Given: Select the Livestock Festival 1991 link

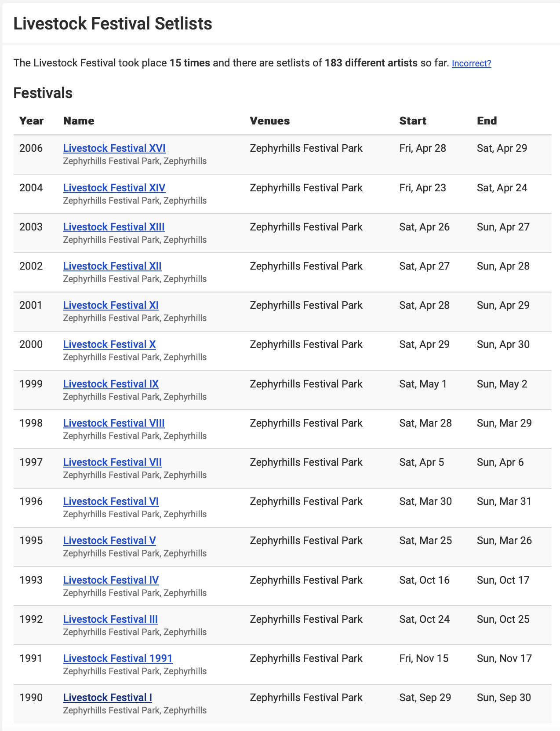Looking at the screenshot, I should (x=118, y=658).
